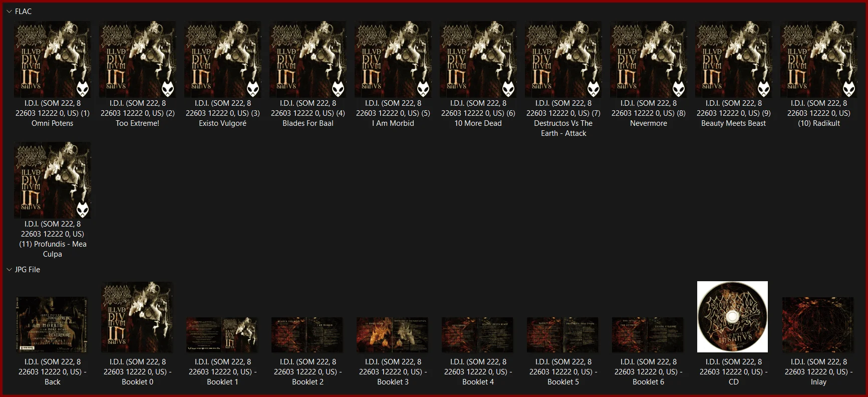Screen dimensions: 868x397
Task: Open the Booklet 6 JPG thumbnail
Action: (x=649, y=335)
